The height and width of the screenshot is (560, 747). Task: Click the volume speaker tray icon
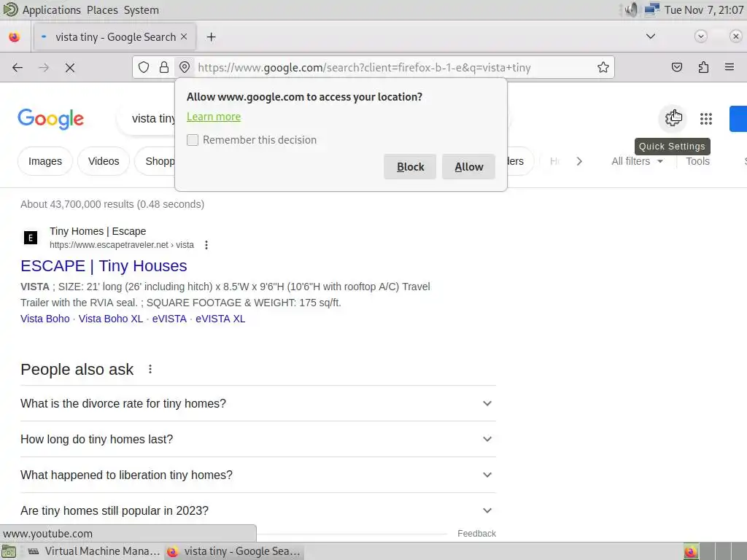(x=631, y=10)
